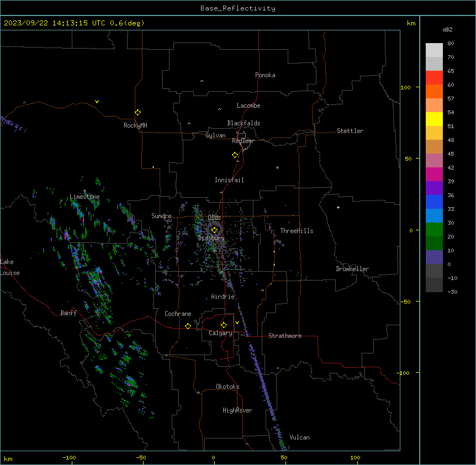Screen dimensions: 476x465
Task: Click the Lake Louise label
Action: point(10,267)
